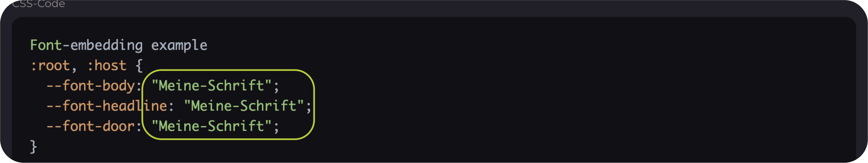
Task: Click the "Meine-Schrift" value of --font-body
Action: [212, 86]
